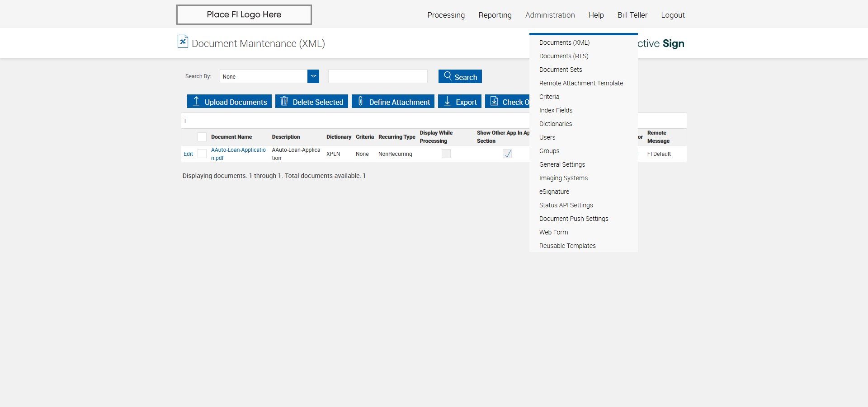Click the search text input field
868x407 pixels.
tap(378, 76)
